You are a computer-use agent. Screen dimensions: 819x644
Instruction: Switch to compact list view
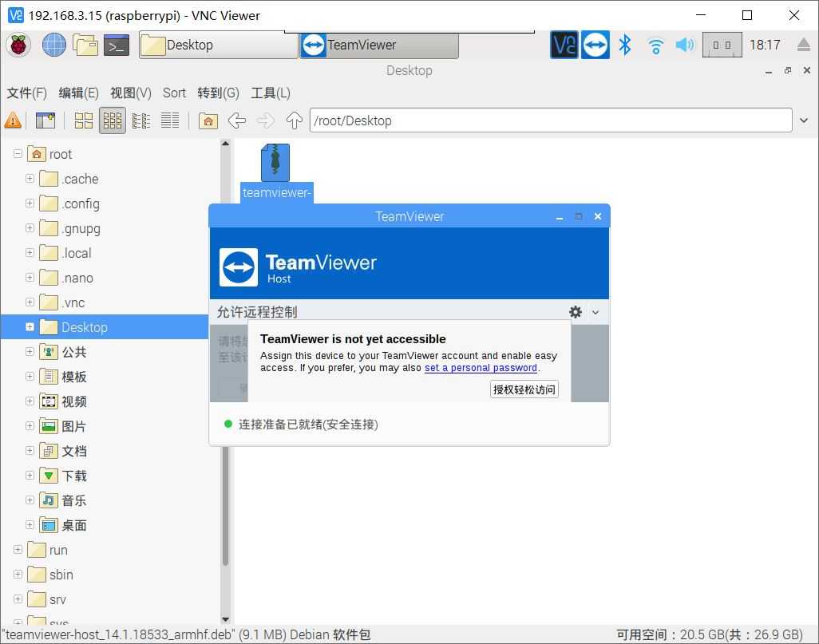(x=141, y=121)
